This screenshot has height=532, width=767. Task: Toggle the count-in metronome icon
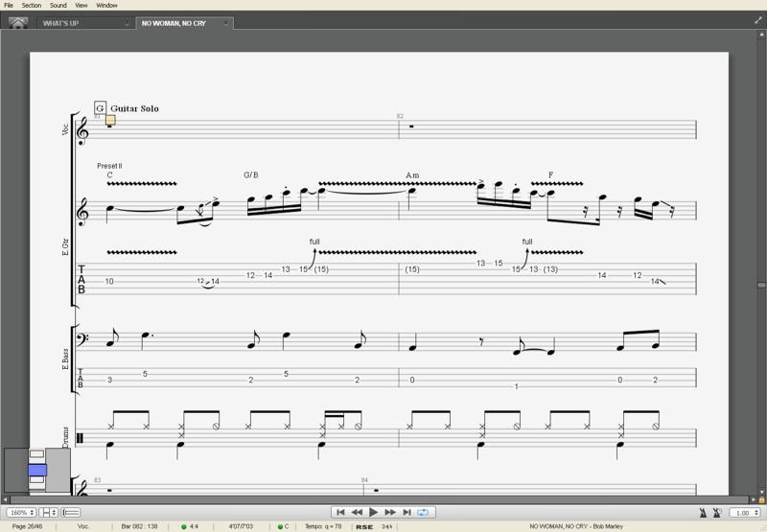point(717,513)
